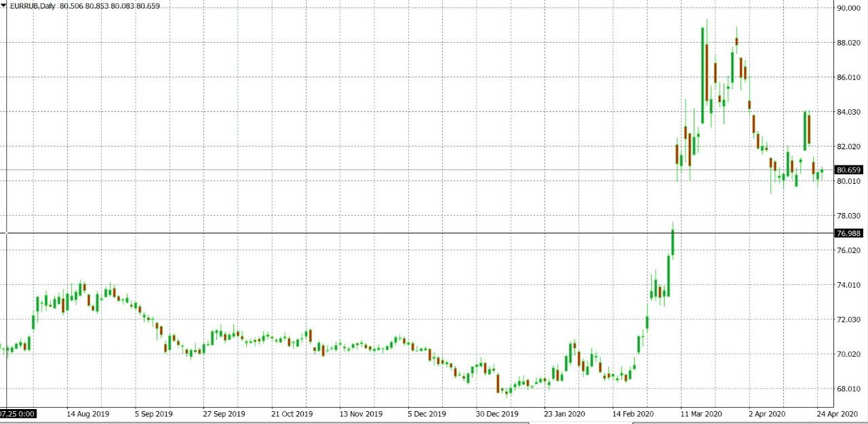
Task: Click the 14 Feb 2020 date label
Action: pyautogui.click(x=633, y=413)
